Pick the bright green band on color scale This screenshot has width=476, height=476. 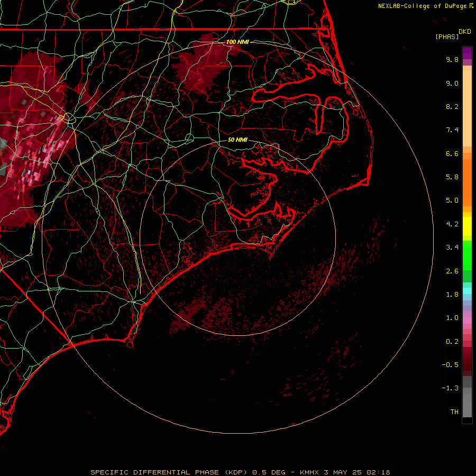(467, 255)
